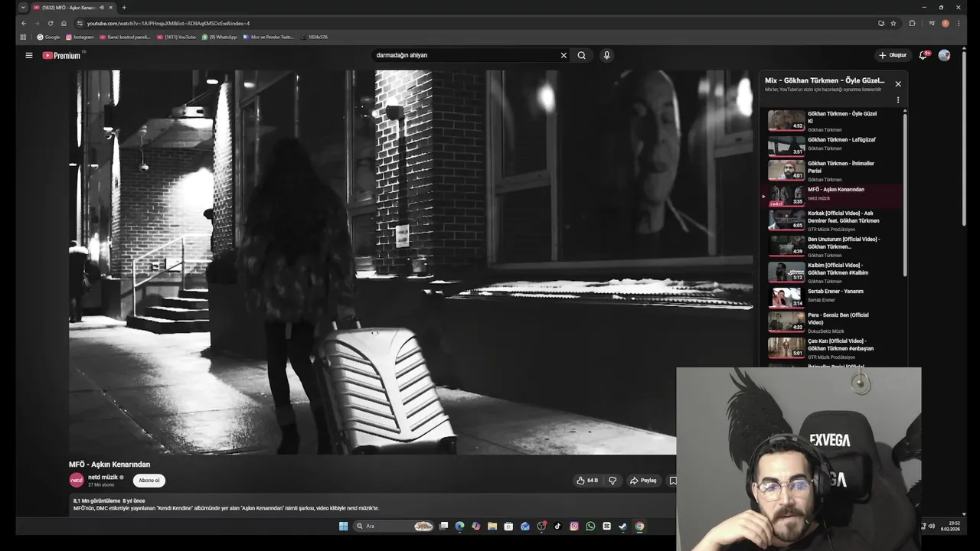Click the Chrome home button
Image resolution: width=980 pixels, height=551 pixels.
[64, 23]
